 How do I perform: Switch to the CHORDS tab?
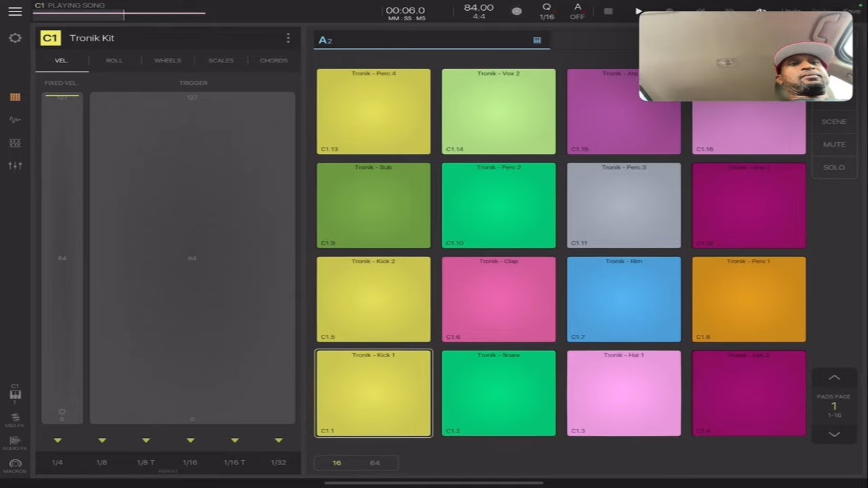coord(274,60)
